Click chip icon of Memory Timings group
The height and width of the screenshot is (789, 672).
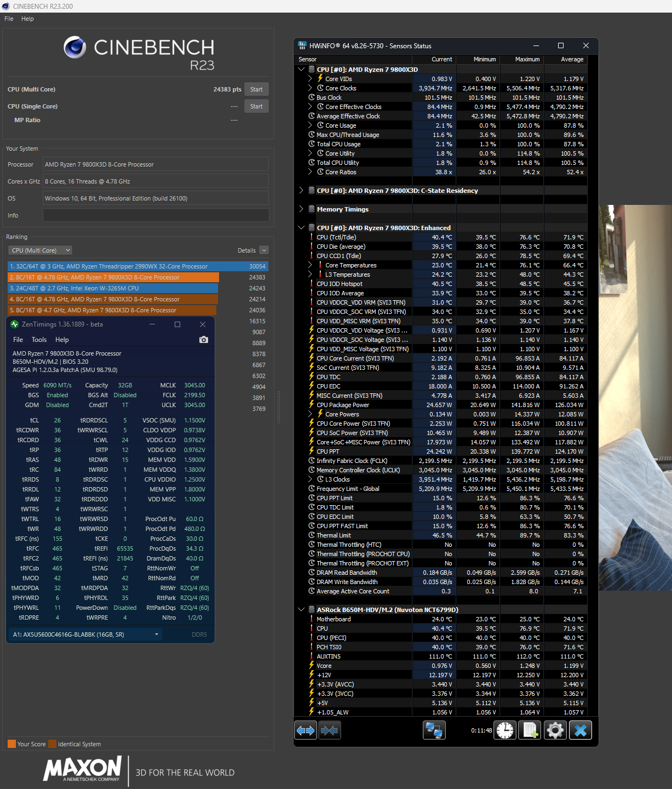click(312, 209)
